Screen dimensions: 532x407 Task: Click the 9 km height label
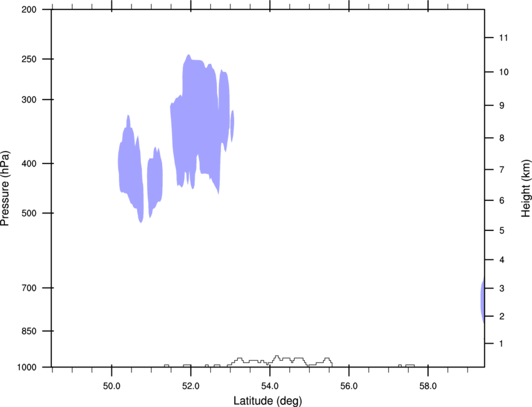click(x=502, y=106)
